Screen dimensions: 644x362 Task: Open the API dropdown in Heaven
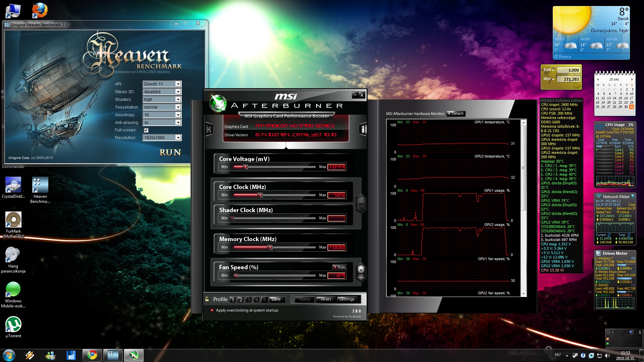178,84
